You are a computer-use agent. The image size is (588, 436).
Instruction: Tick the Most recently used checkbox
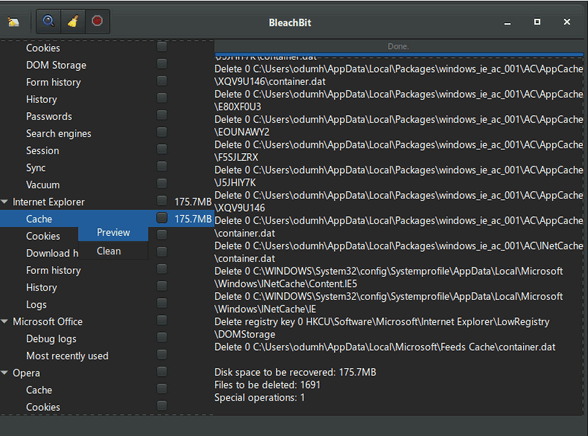[x=162, y=355]
